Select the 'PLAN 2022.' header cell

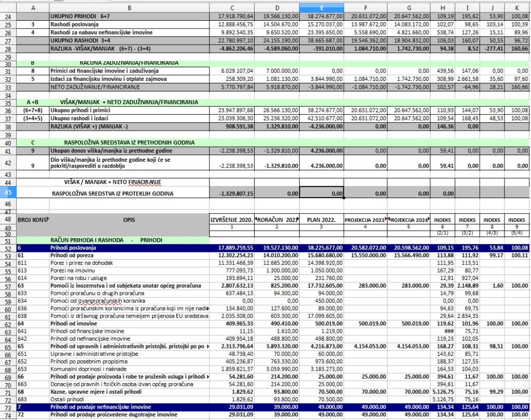[322, 219]
